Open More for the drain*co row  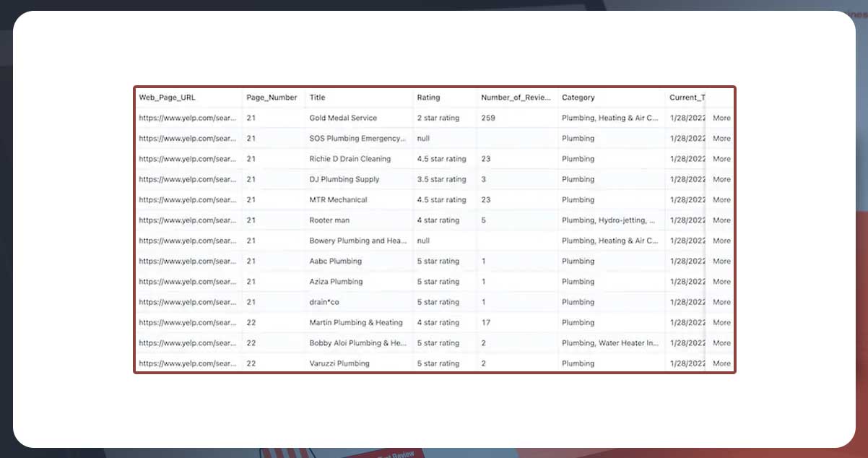click(x=721, y=302)
